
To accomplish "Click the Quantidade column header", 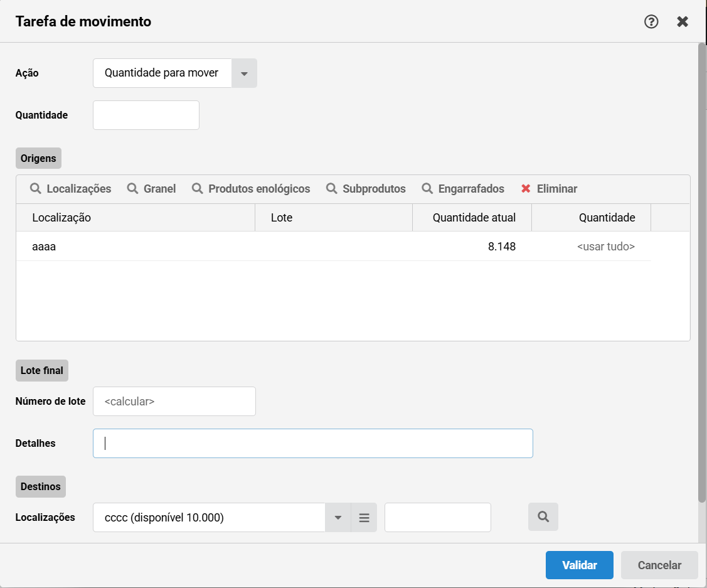I will point(591,218).
